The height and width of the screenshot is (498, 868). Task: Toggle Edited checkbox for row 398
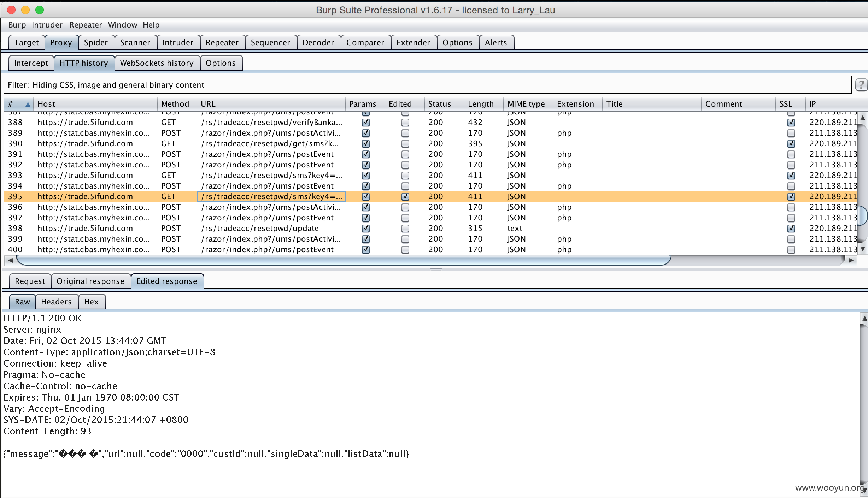(405, 229)
